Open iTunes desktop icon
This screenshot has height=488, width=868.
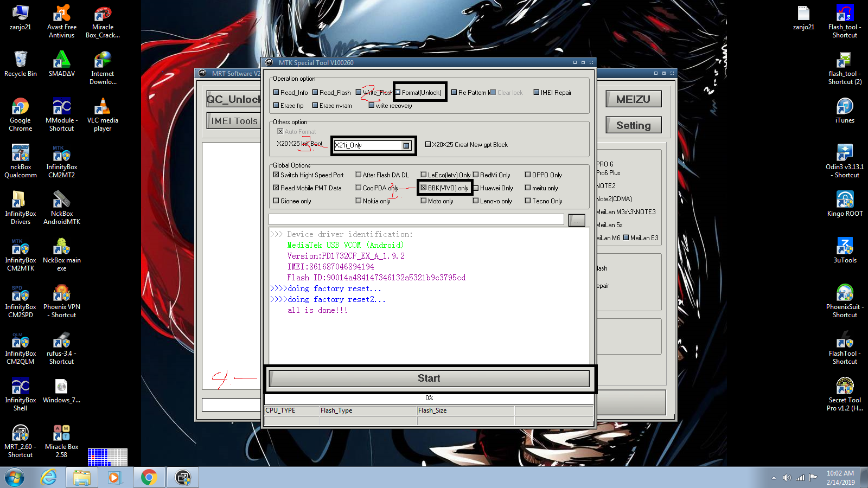click(x=845, y=110)
